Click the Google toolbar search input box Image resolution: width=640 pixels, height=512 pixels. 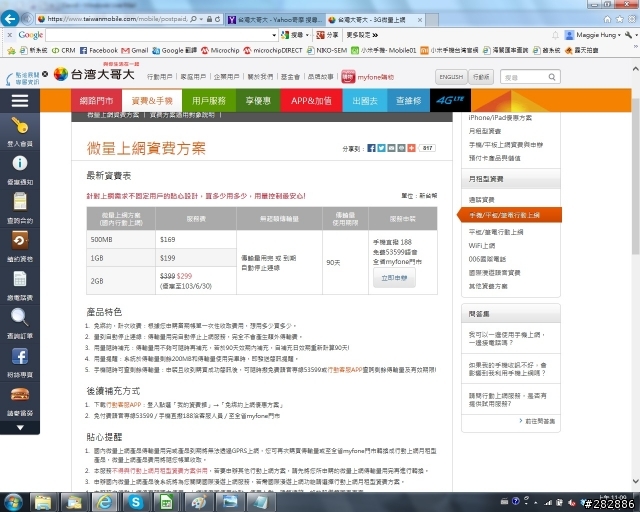158,35
